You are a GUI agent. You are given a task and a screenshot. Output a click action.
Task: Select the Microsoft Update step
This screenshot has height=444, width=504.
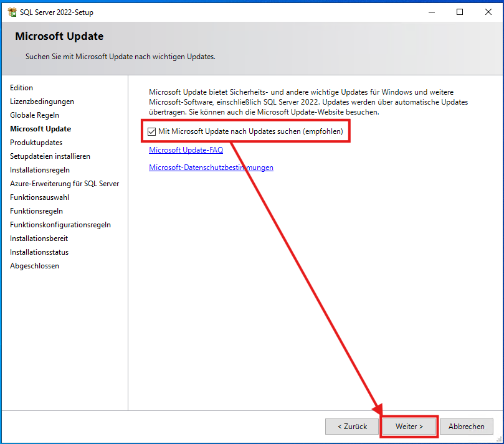40,128
